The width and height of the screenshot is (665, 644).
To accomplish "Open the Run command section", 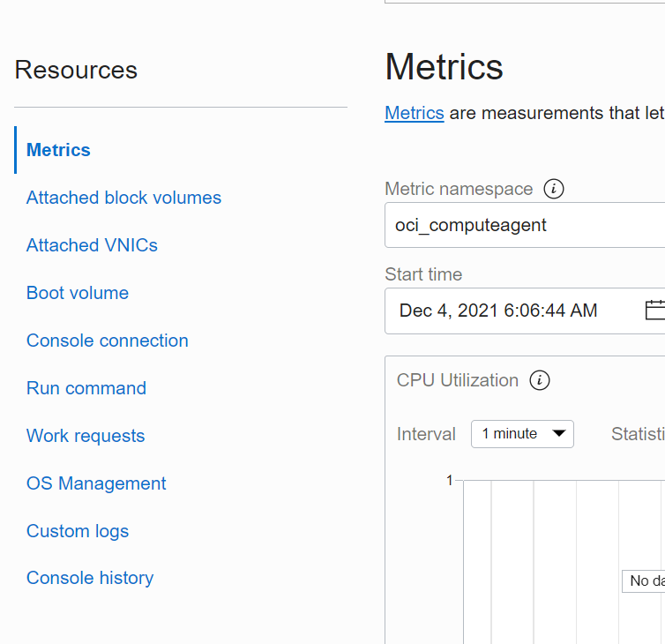I will 86,388.
